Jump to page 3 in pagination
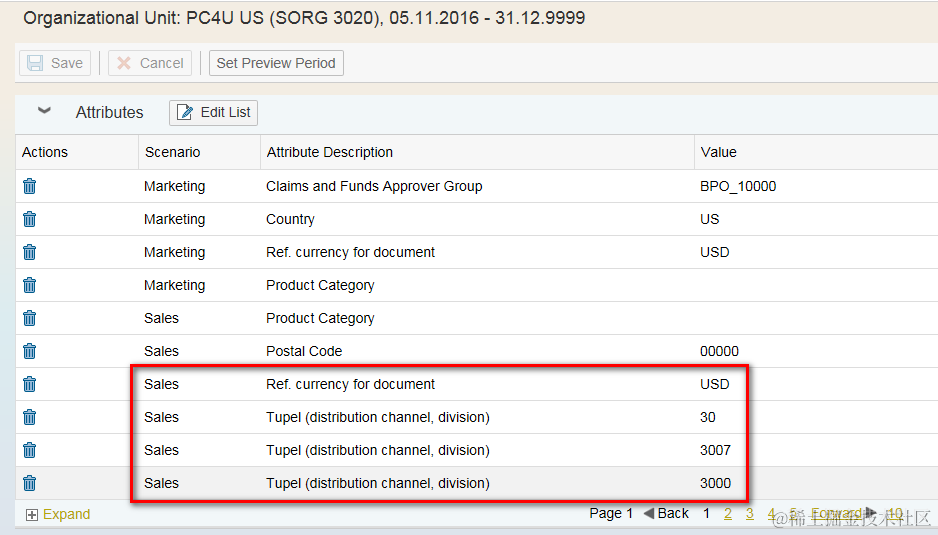The height and width of the screenshot is (535, 938). coord(750,513)
